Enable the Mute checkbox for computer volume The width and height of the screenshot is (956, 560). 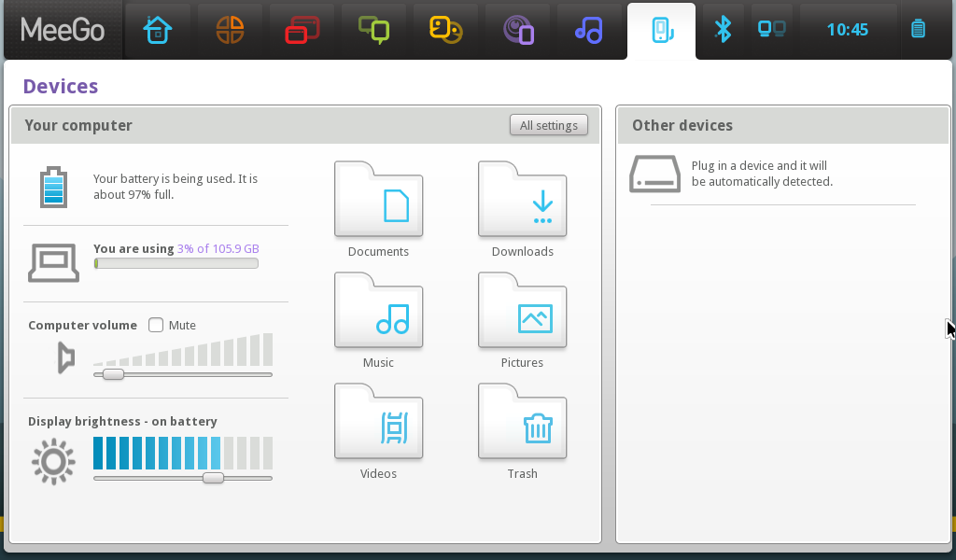(x=155, y=325)
